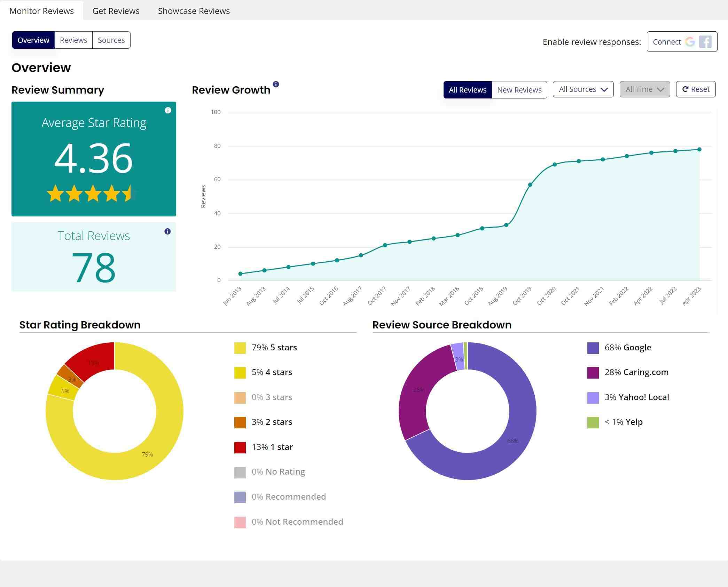The height and width of the screenshot is (587, 728).
Task: Go to the Reviews sub-tab
Action: click(73, 40)
